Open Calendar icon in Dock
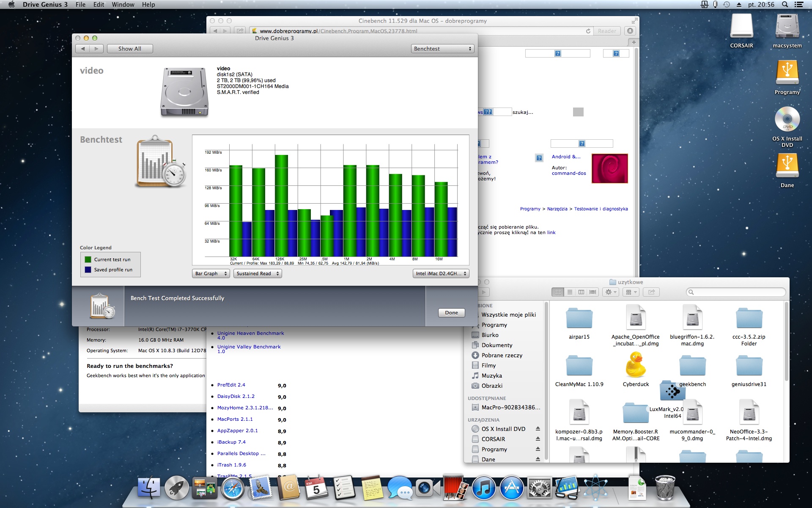The height and width of the screenshot is (508, 812). point(316,488)
